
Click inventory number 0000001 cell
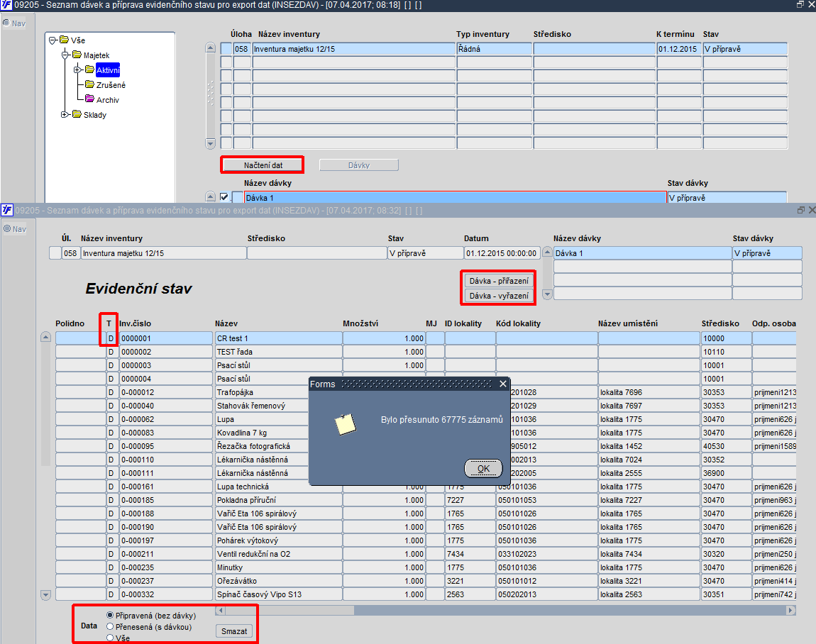[x=165, y=338]
